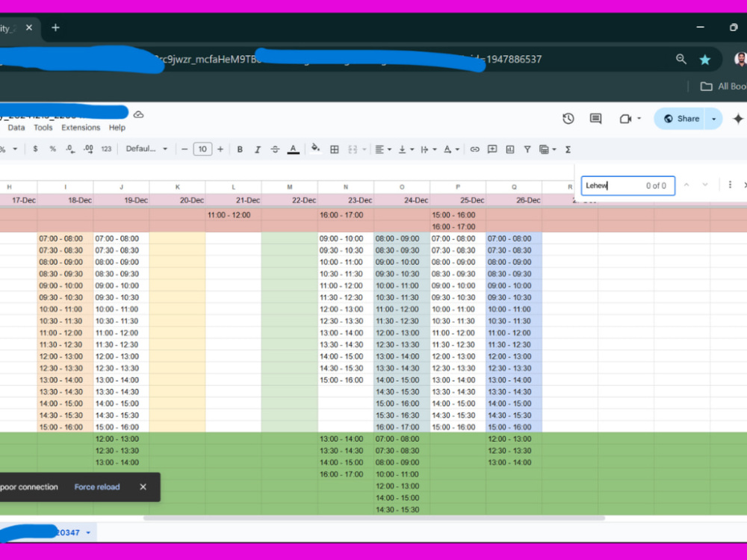Select column N header
The image size is (747, 560).
346,187
